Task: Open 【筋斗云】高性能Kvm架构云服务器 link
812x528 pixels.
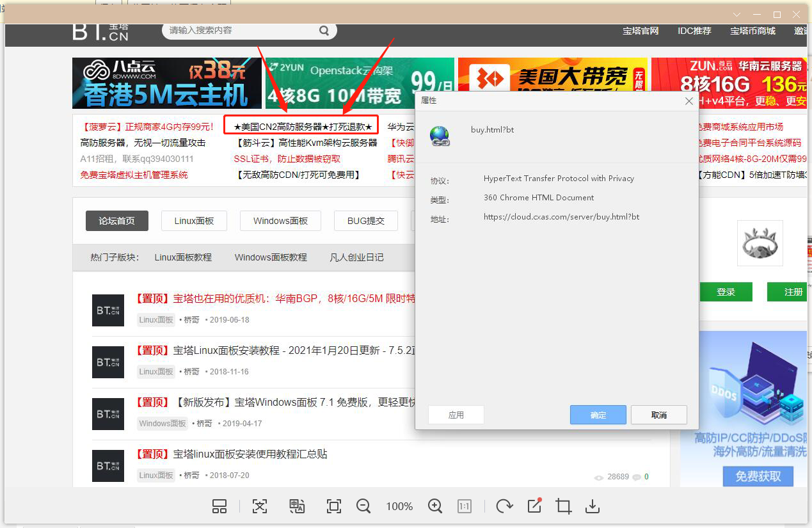Action: pos(306,143)
